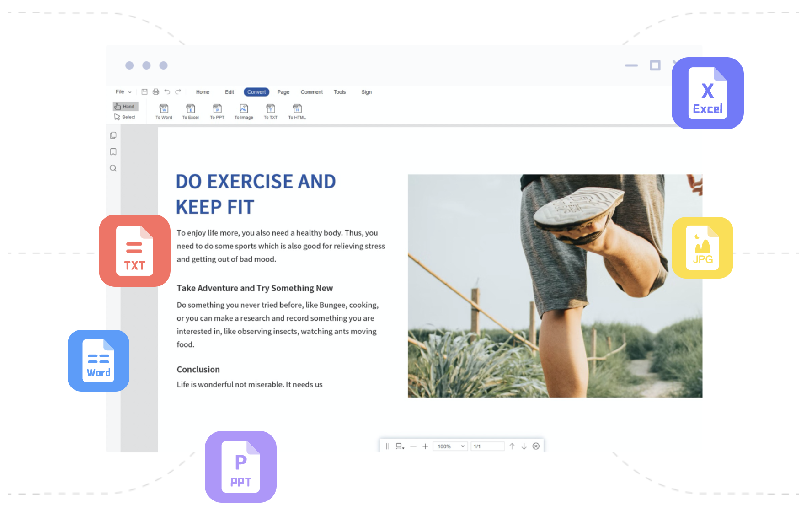812x516 pixels.
Task: Click the paragraph starting "To enjoy life more"
Action: (x=281, y=246)
